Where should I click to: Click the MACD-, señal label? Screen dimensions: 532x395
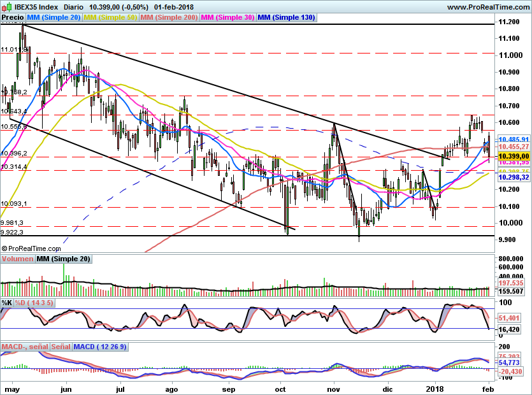pos(24,347)
